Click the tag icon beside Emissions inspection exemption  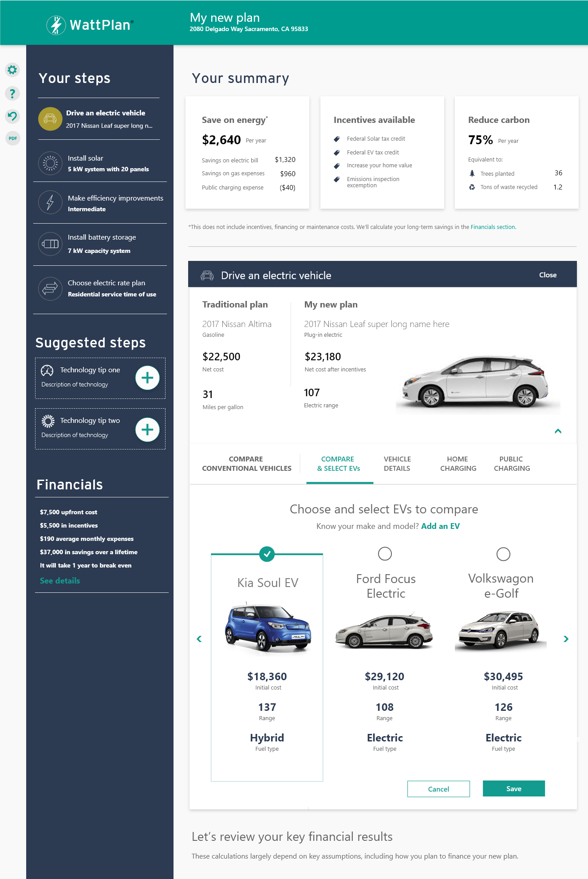pos(337,180)
